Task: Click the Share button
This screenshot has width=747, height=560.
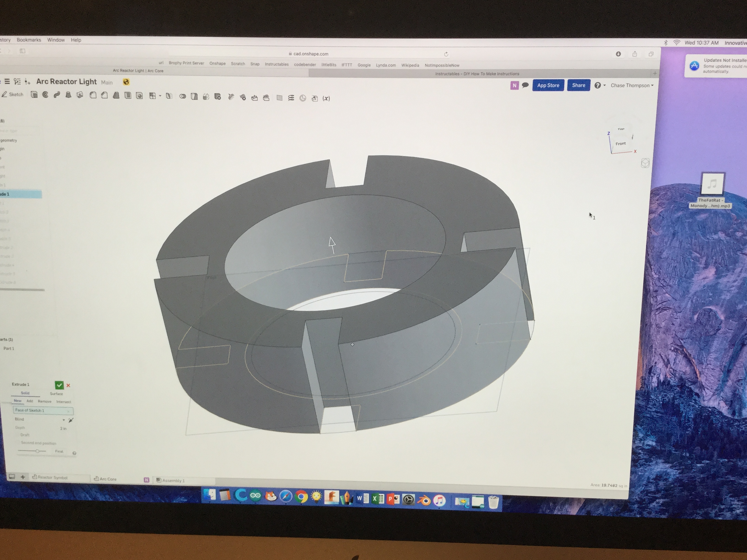Action: [579, 85]
